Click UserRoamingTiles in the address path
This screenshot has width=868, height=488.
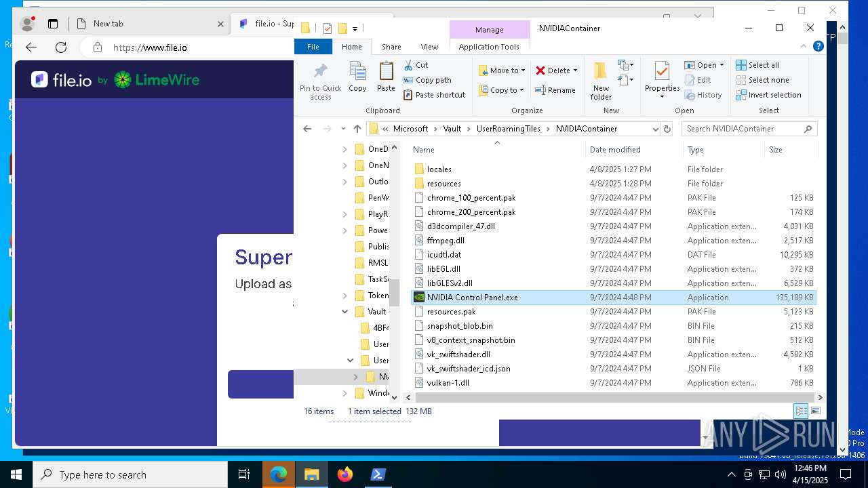(509, 129)
